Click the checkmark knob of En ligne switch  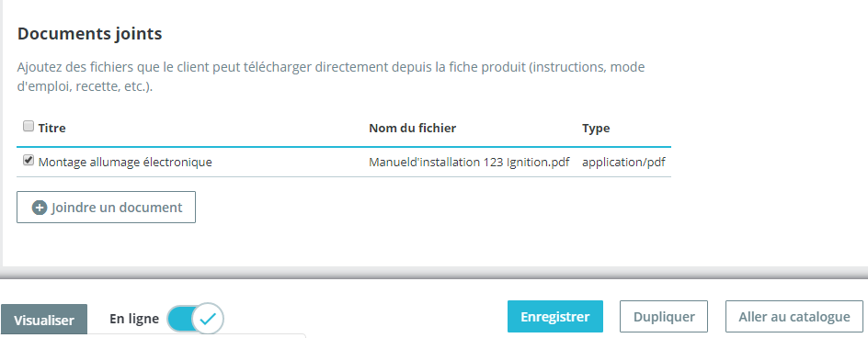208,319
